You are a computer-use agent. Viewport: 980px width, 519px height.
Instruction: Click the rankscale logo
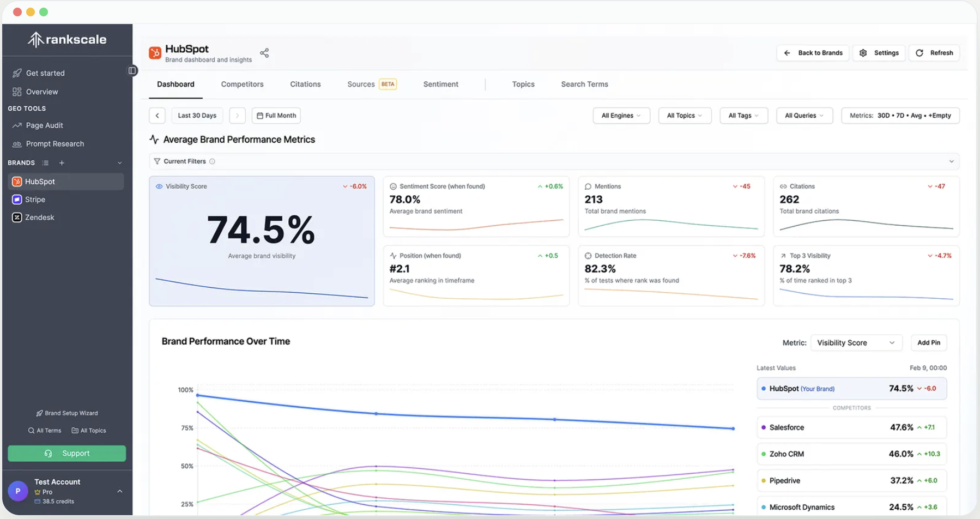click(67, 39)
